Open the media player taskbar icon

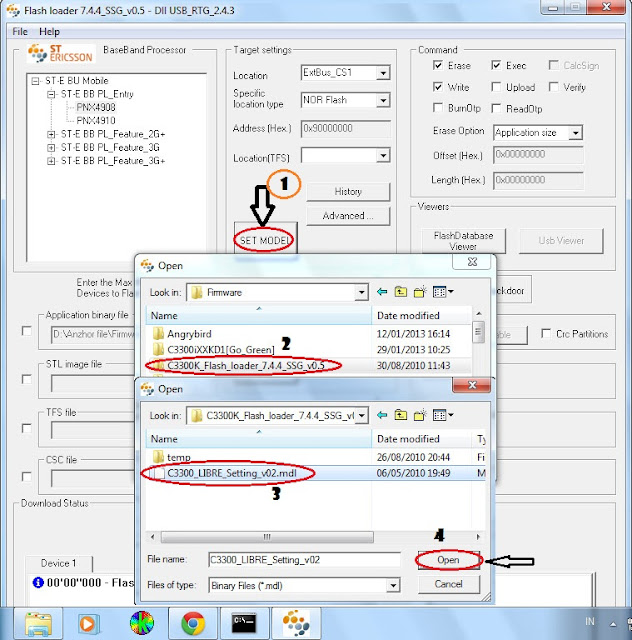click(x=88, y=624)
